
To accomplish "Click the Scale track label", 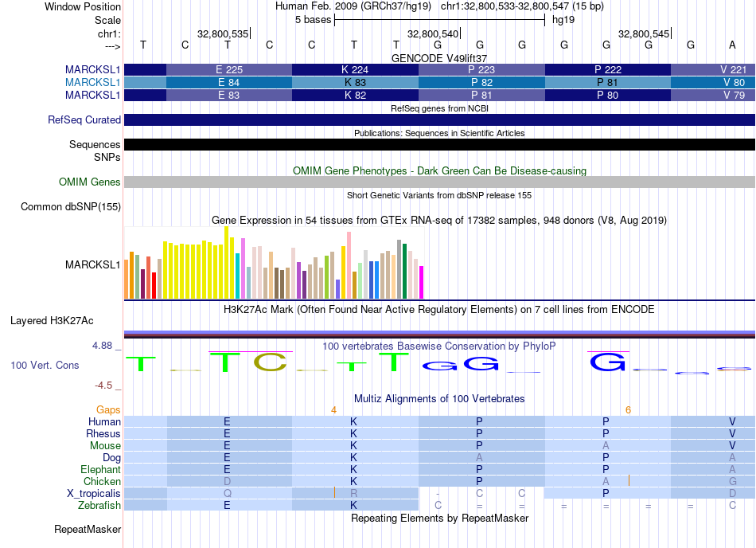I will [x=107, y=20].
